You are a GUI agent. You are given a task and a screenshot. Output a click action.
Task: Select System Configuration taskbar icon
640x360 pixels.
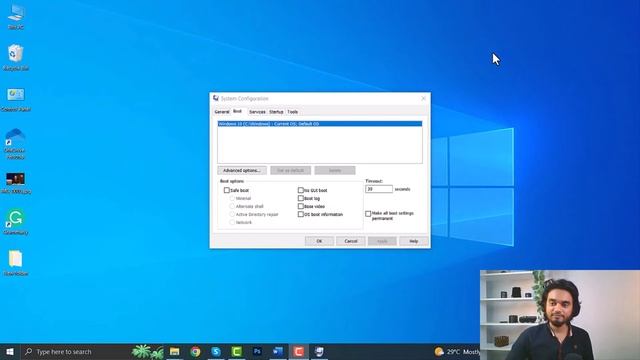pyautogui.click(x=319, y=351)
